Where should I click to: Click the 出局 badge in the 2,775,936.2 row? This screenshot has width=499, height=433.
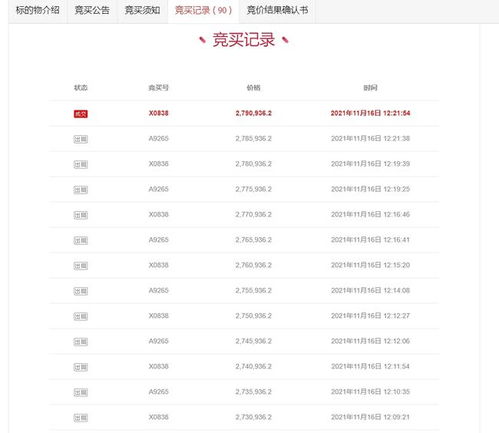click(81, 190)
